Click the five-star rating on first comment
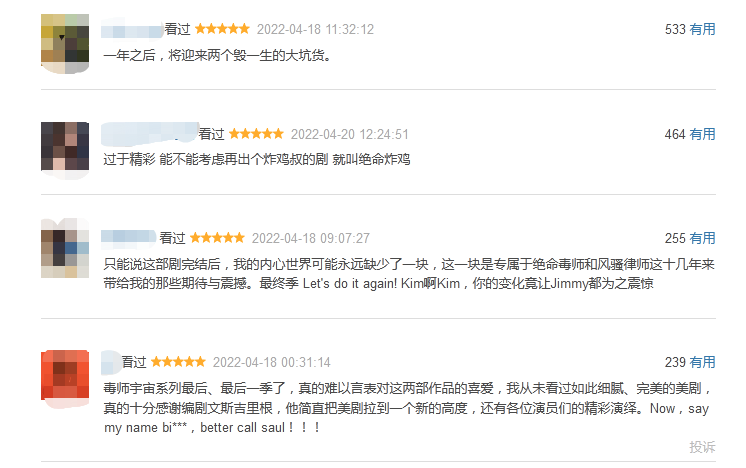 [222, 29]
